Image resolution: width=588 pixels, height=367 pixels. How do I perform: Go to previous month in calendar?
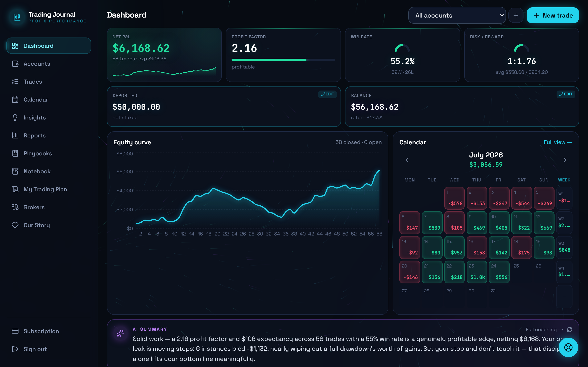click(x=407, y=160)
